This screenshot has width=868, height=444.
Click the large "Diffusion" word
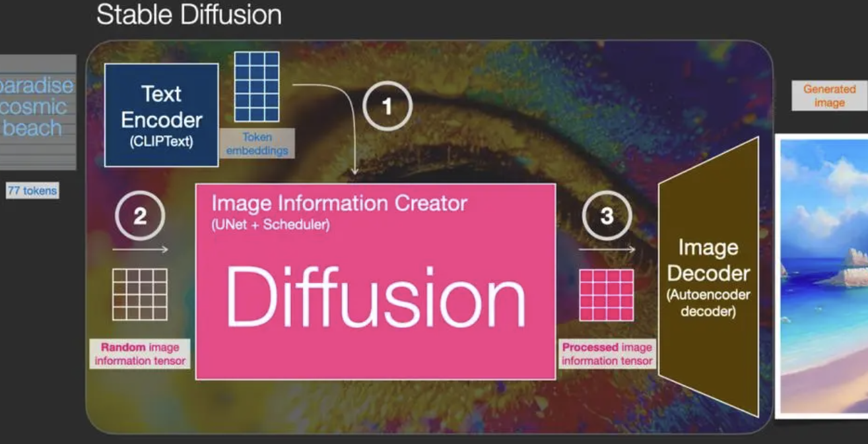(375, 298)
